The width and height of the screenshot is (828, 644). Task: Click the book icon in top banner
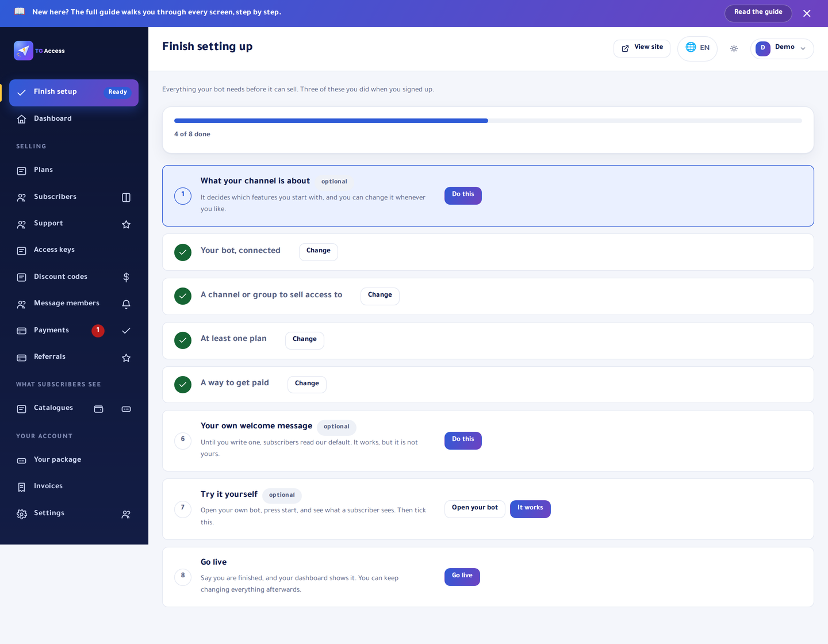(20, 11)
